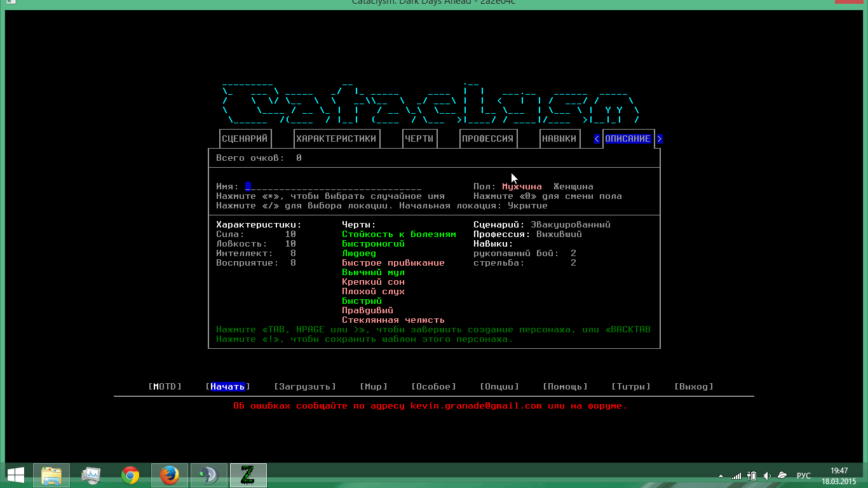Click the email address kevin.granade@gmail.com
The height and width of the screenshot is (488, 868).
point(477,405)
